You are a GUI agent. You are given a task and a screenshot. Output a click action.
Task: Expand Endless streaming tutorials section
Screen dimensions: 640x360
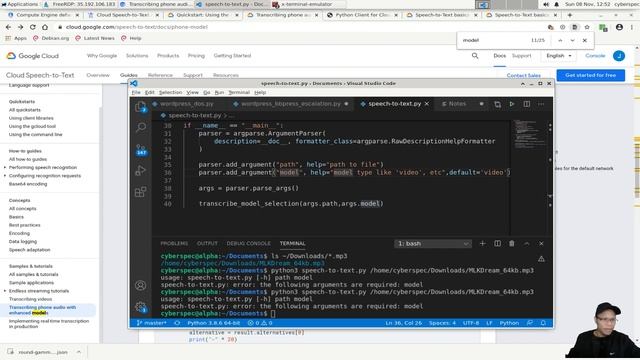tap(5, 291)
